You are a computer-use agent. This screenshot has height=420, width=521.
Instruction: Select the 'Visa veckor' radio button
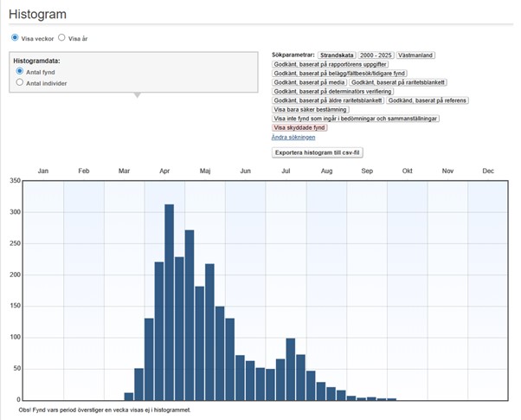[15, 38]
